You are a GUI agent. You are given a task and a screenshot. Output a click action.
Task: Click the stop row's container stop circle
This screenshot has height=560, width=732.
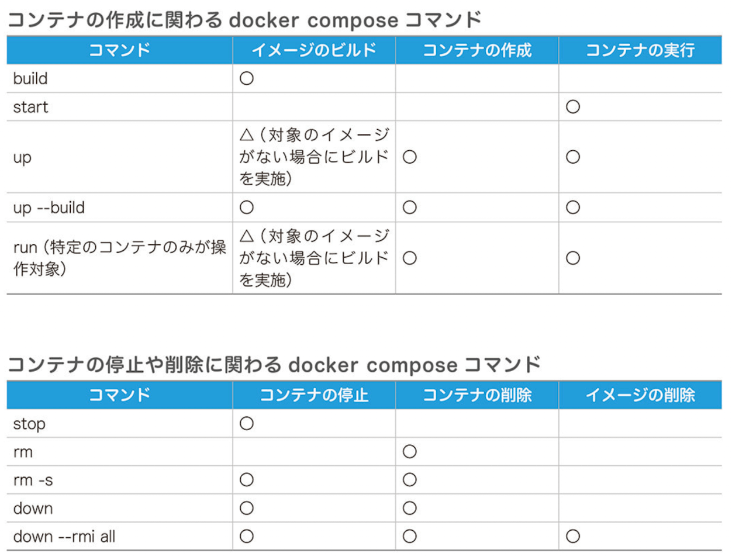coord(246,423)
